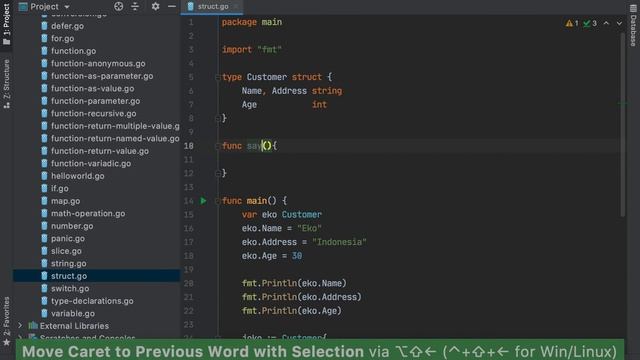Open the Project panel settings gear
The height and width of the screenshot is (360, 640).
(x=156, y=7)
